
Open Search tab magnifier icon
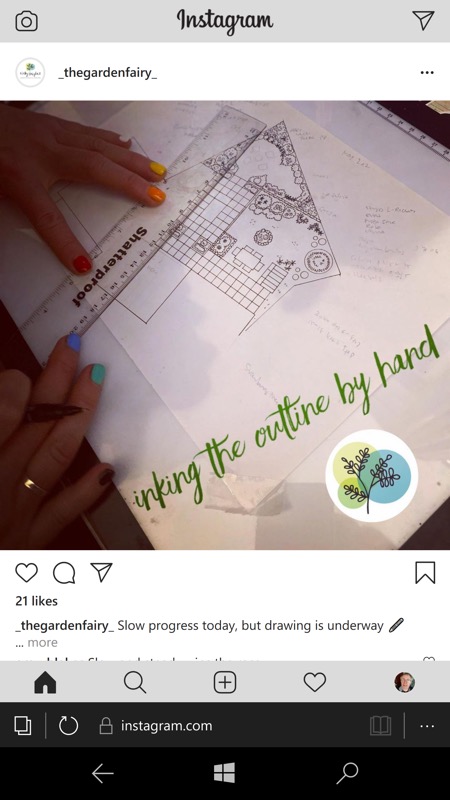(135, 682)
